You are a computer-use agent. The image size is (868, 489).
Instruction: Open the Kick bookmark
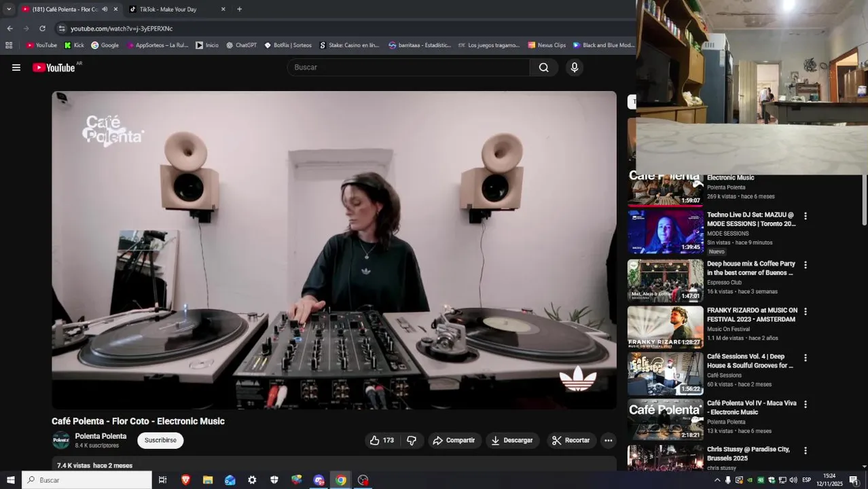[74, 46]
